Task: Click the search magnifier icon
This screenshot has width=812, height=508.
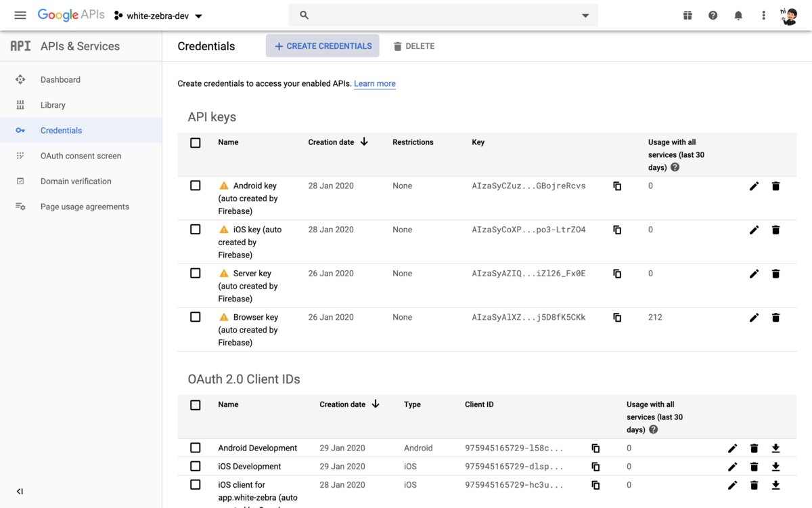Action: pos(304,15)
